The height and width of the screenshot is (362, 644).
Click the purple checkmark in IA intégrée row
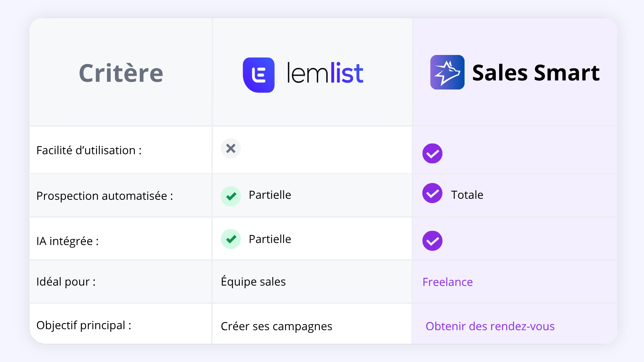[x=432, y=241]
